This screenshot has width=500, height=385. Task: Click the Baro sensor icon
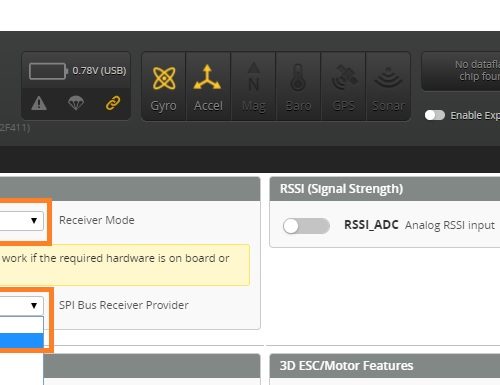298,77
